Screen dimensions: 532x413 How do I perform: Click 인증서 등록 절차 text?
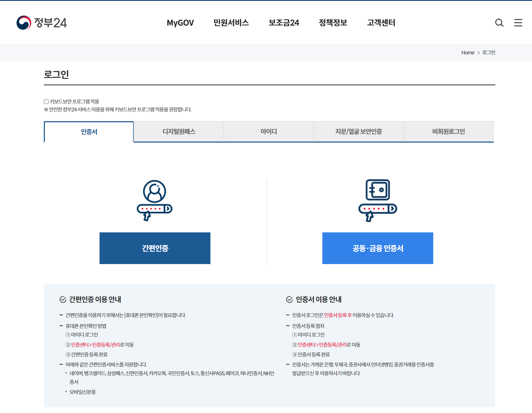pyautogui.click(x=308, y=326)
